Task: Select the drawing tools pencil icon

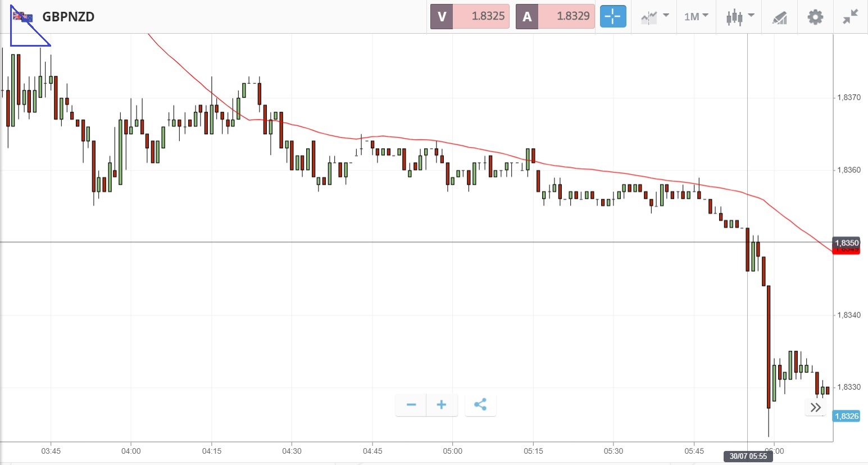Action: 780,17
